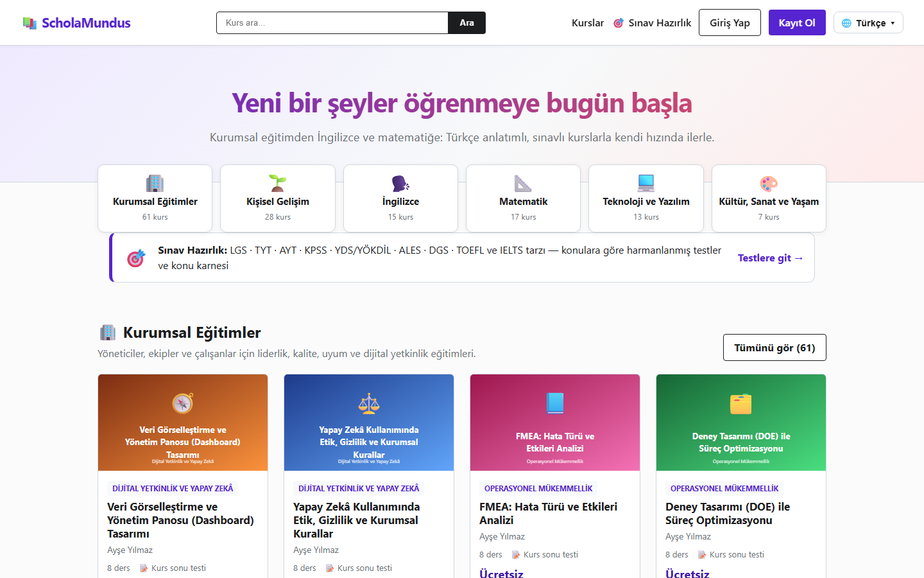
Task: Click the Tümünü gör (61) button
Action: point(774,347)
